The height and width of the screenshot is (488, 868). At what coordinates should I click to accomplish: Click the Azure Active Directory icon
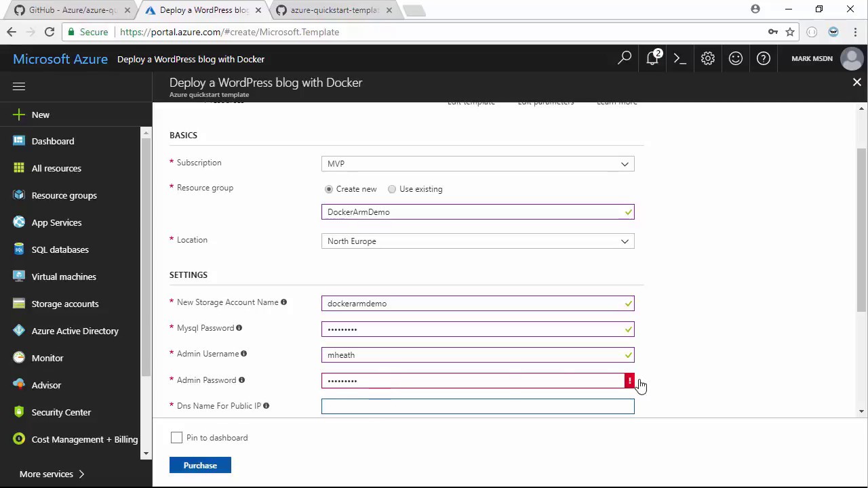point(19,331)
